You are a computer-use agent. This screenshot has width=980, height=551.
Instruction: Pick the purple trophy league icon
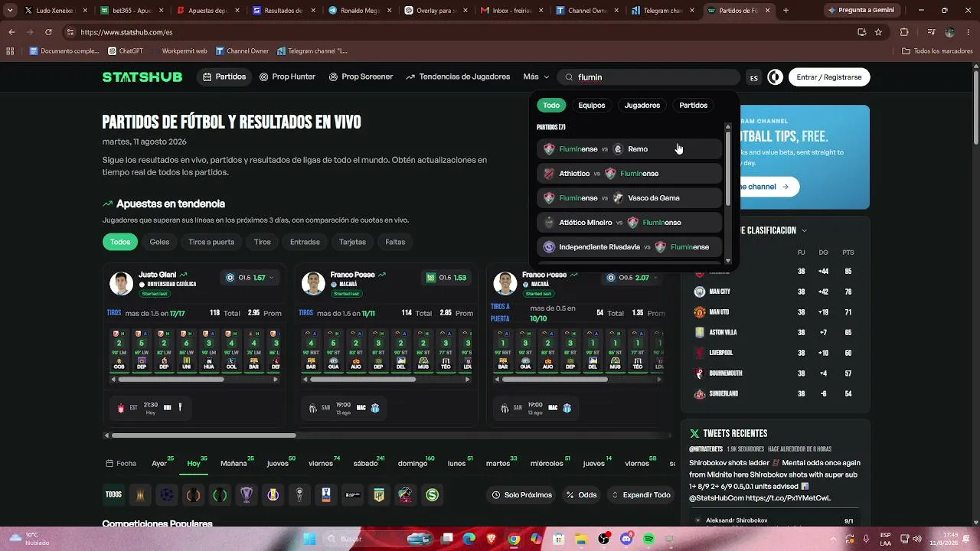pos(247,495)
